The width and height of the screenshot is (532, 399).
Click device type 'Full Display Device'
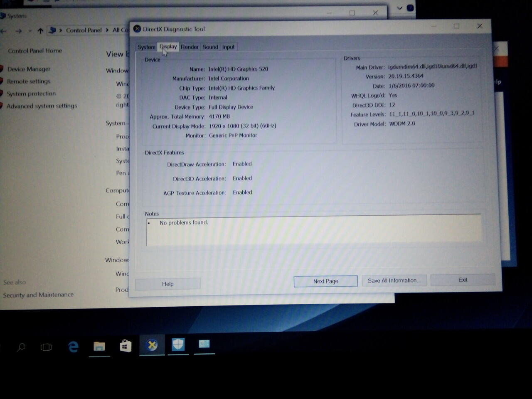click(x=231, y=107)
